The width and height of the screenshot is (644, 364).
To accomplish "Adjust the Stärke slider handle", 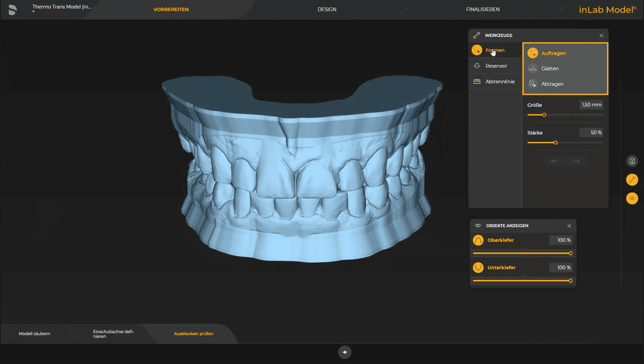I will [556, 143].
